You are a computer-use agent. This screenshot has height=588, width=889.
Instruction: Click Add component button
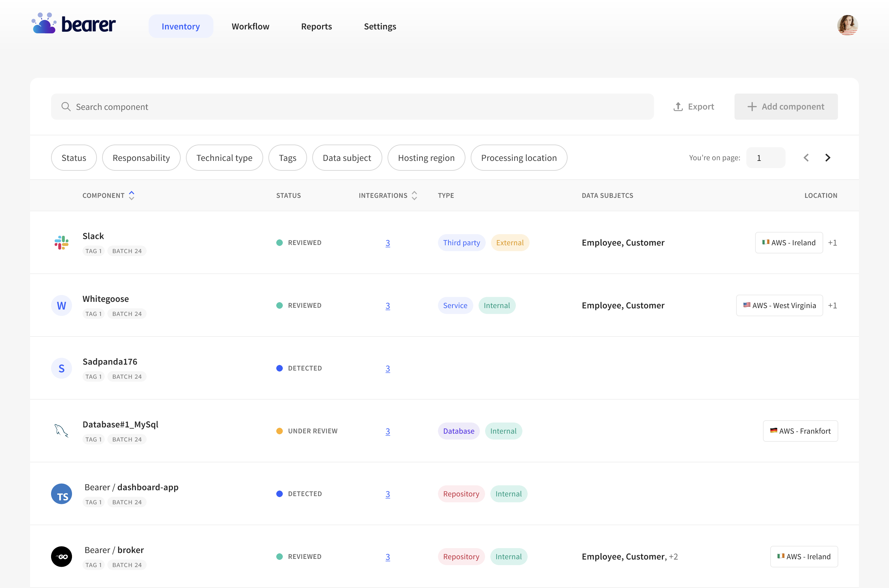[786, 107]
